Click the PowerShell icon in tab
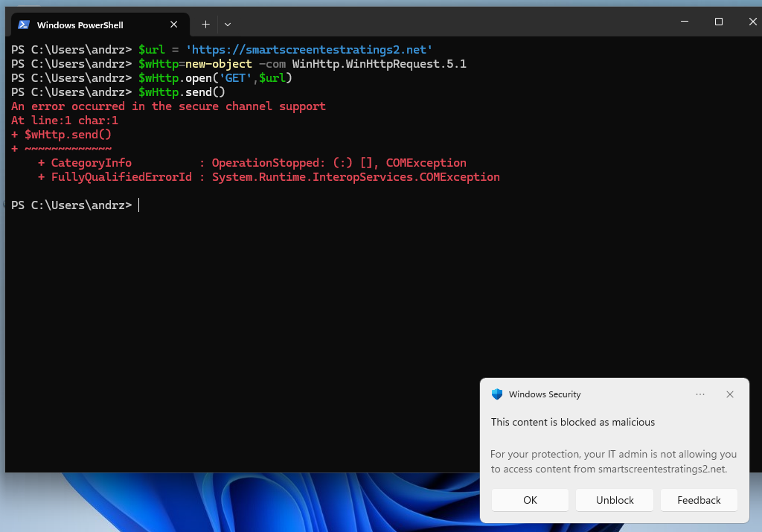The width and height of the screenshot is (762, 532). [x=24, y=25]
